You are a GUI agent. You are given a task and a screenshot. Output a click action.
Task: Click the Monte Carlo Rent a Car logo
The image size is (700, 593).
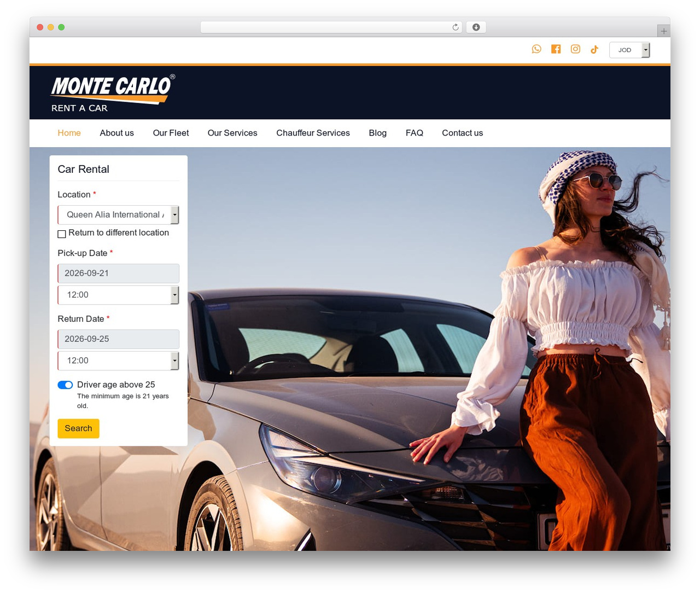113,93
